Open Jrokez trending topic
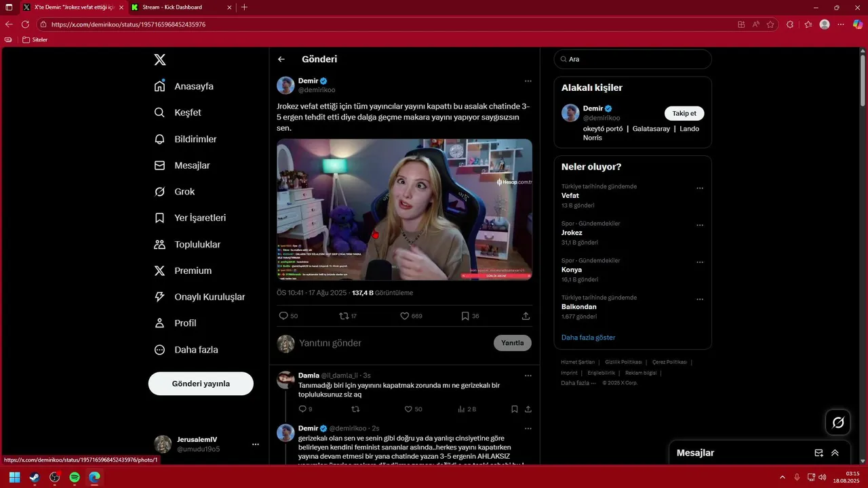The height and width of the screenshot is (488, 868). click(572, 232)
